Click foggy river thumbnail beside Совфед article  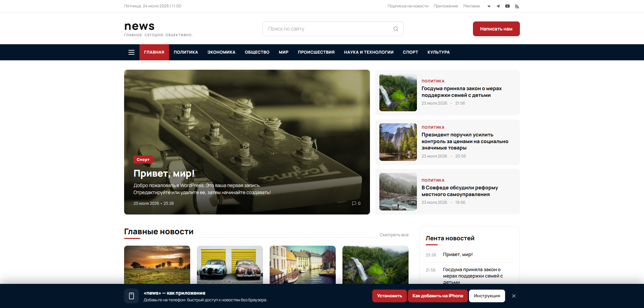coord(398,192)
